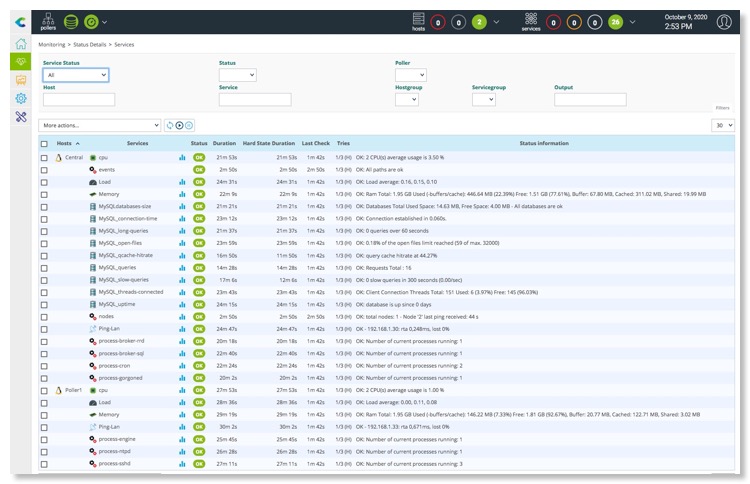Click Monitoring in the breadcrumb path
This screenshot has height=484, width=750.
(x=52, y=45)
